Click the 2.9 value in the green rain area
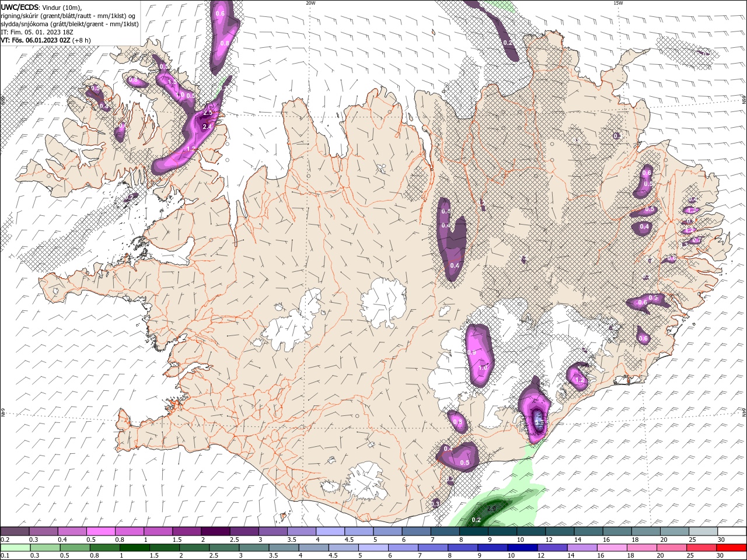The width and height of the screenshot is (747, 560). point(492,509)
